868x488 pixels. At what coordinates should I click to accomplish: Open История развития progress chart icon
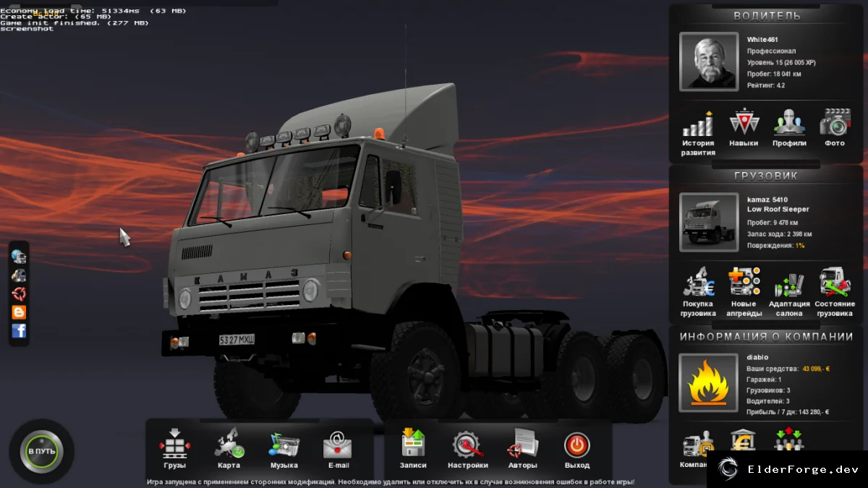click(x=698, y=124)
